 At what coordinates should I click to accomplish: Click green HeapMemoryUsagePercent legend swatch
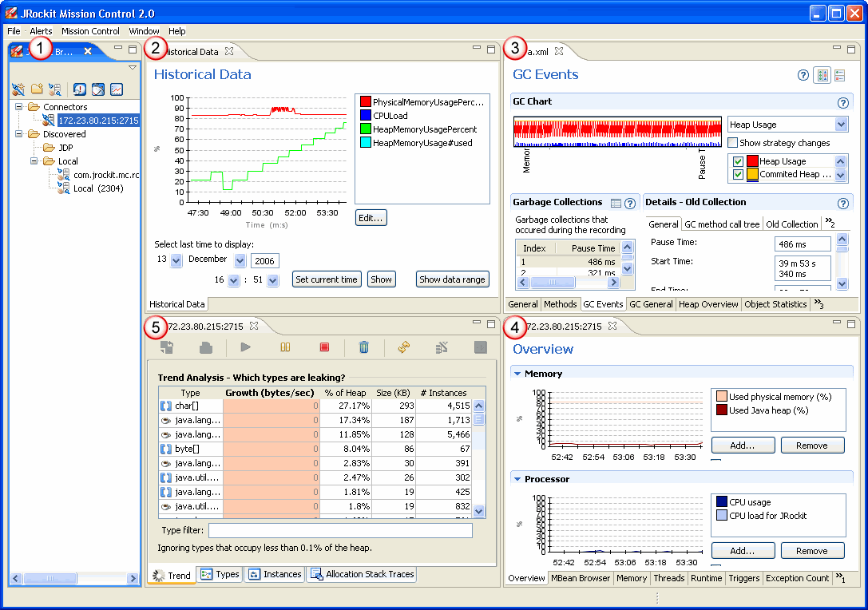[366, 129]
